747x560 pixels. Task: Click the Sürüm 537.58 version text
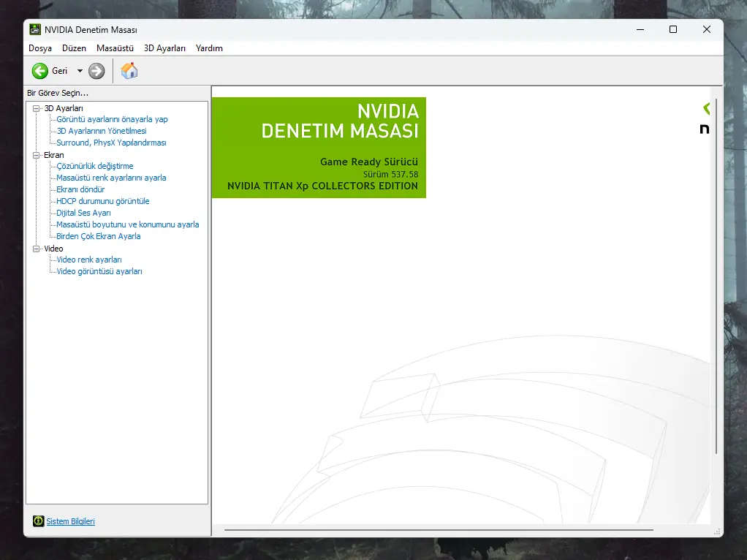(390, 175)
